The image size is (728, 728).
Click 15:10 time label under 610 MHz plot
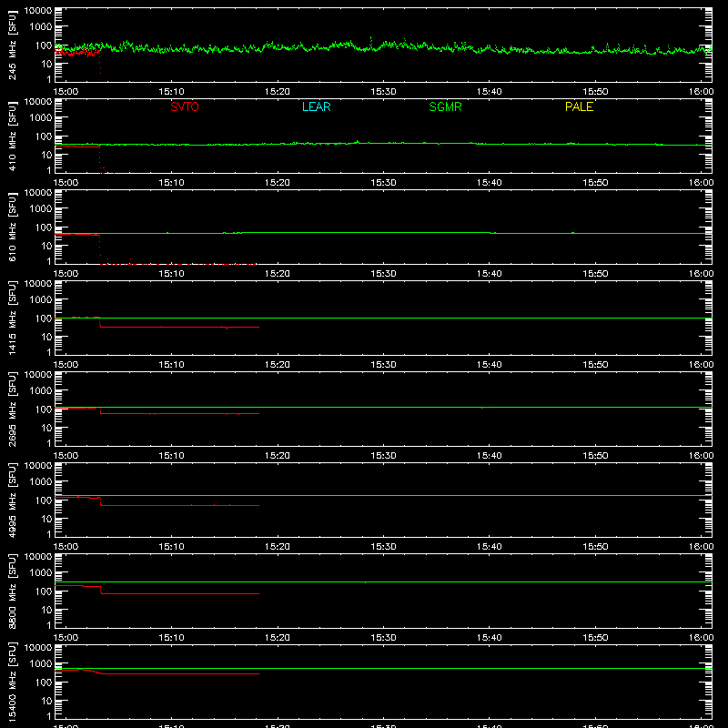coord(171,274)
